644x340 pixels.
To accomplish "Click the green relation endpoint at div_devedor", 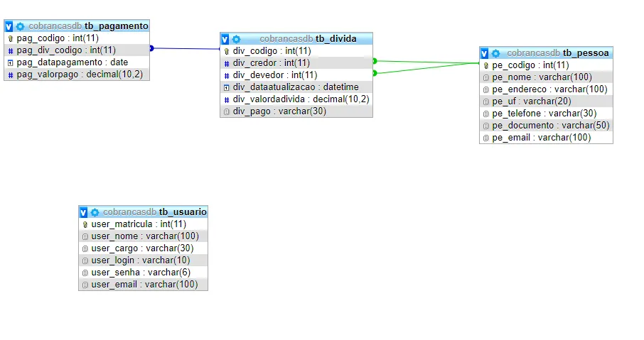I will point(375,72).
